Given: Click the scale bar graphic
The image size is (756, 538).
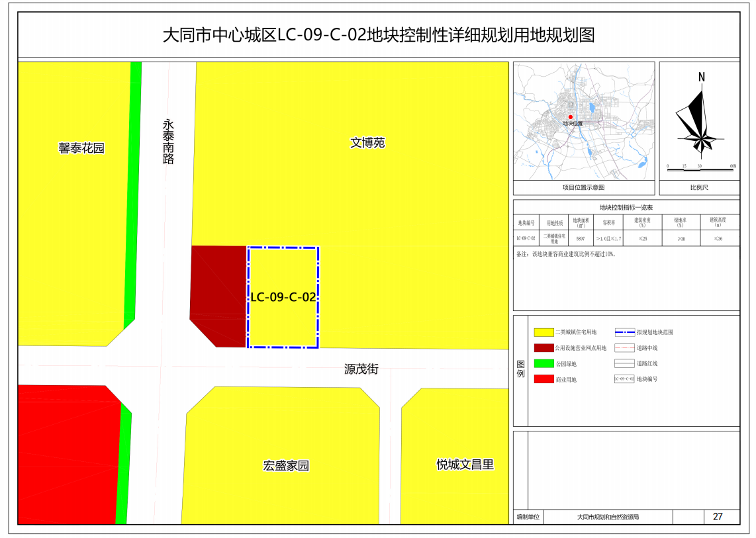Looking at the screenshot, I should [x=700, y=169].
